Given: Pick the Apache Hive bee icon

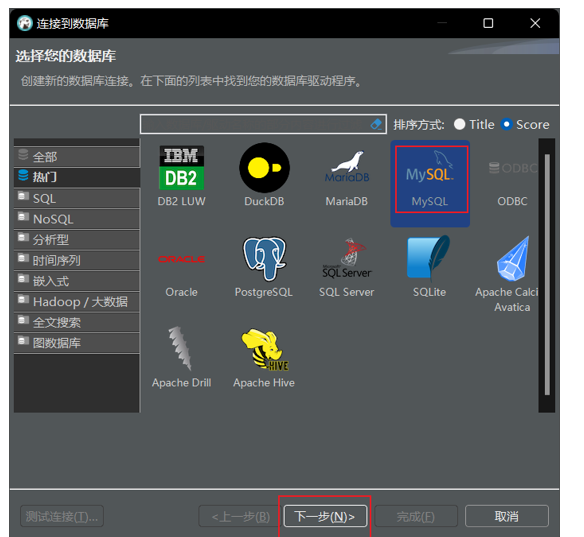Looking at the screenshot, I should coord(265,349).
